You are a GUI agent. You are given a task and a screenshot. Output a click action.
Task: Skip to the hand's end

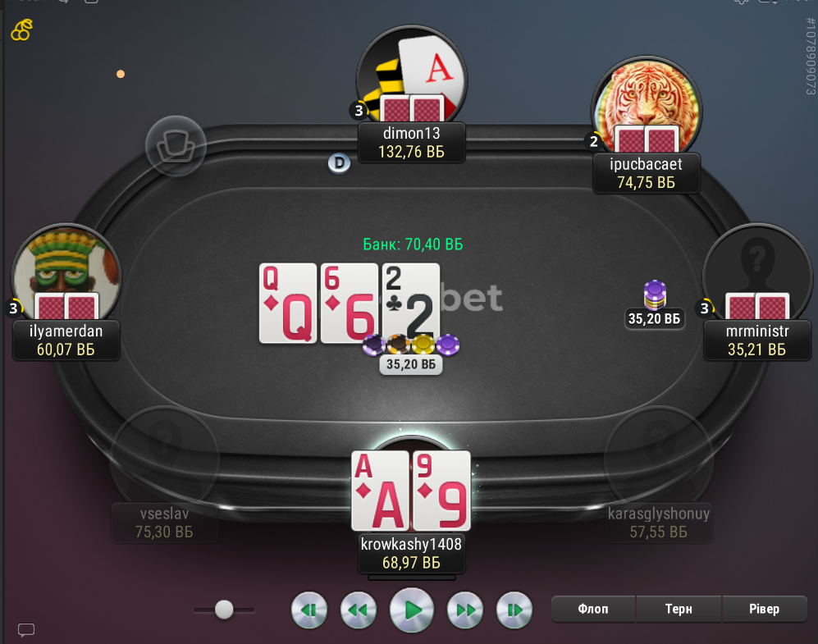pyautogui.click(x=514, y=610)
